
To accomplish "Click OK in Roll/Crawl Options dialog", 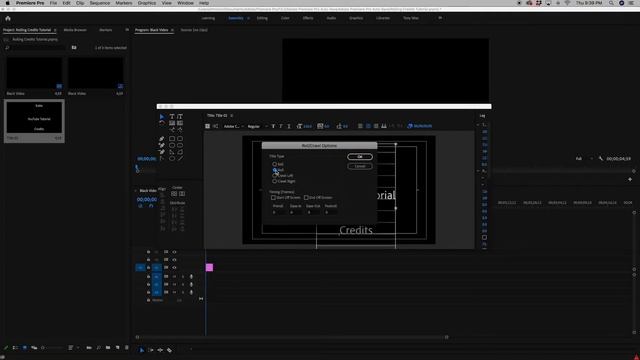I will (360, 157).
